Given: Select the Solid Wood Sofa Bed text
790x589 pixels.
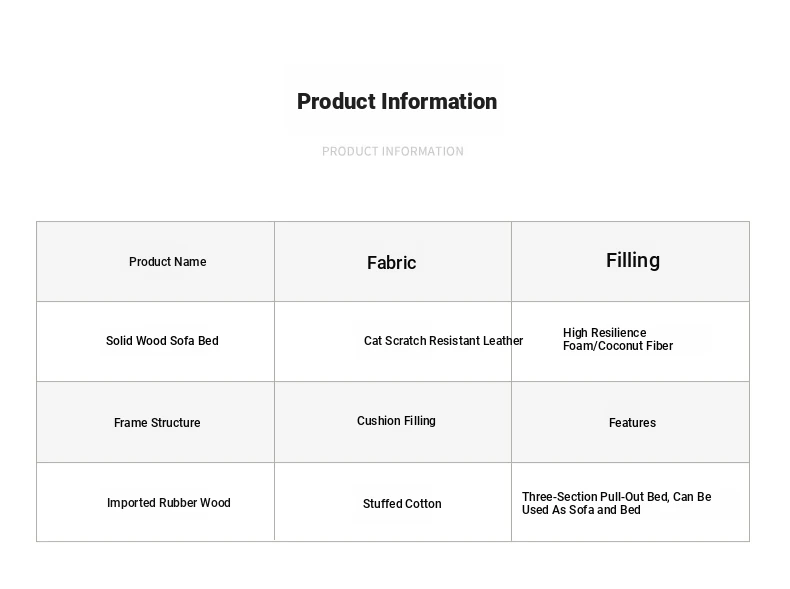Looking at the screenshot, I should 162,341.
